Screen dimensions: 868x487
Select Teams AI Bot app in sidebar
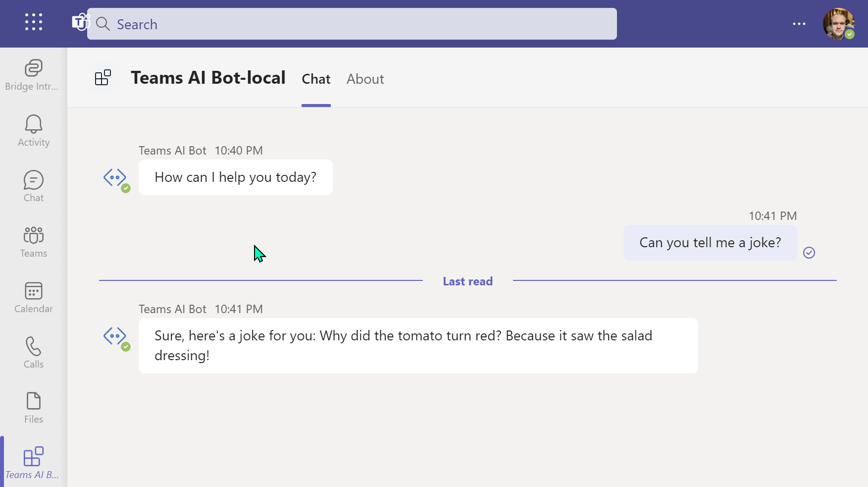[33, 463]
